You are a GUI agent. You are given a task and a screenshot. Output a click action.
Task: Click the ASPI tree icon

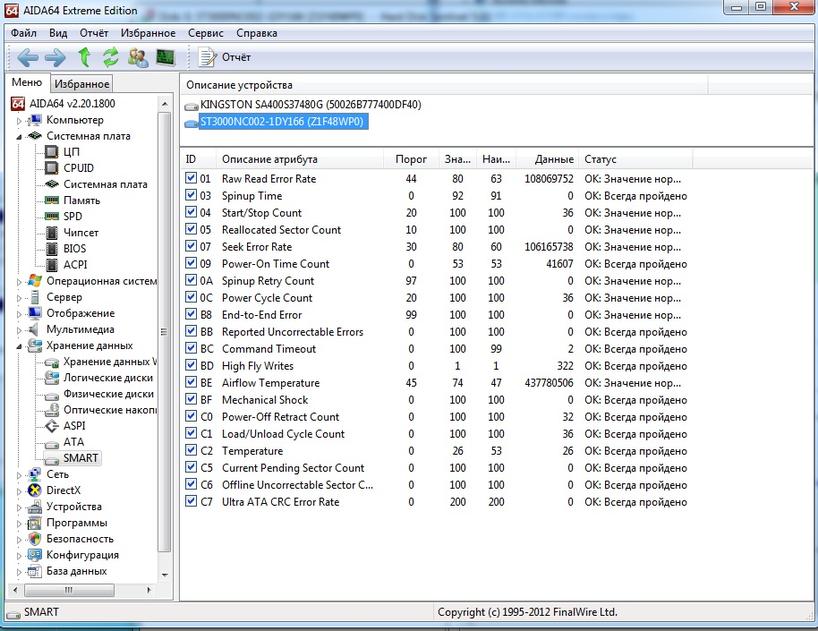click(x=52, y=426)
